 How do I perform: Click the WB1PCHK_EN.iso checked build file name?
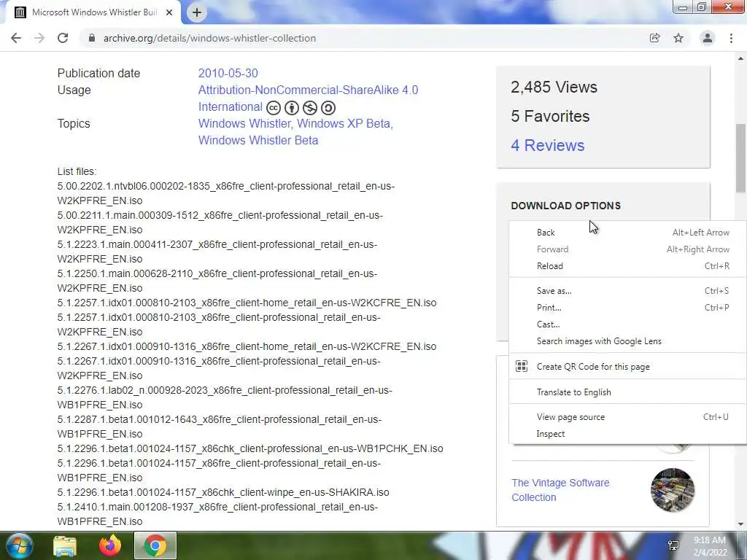point(250,448)
